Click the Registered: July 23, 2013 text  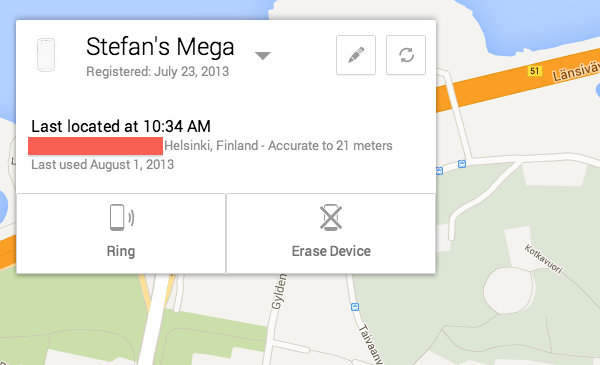point(158,72)
